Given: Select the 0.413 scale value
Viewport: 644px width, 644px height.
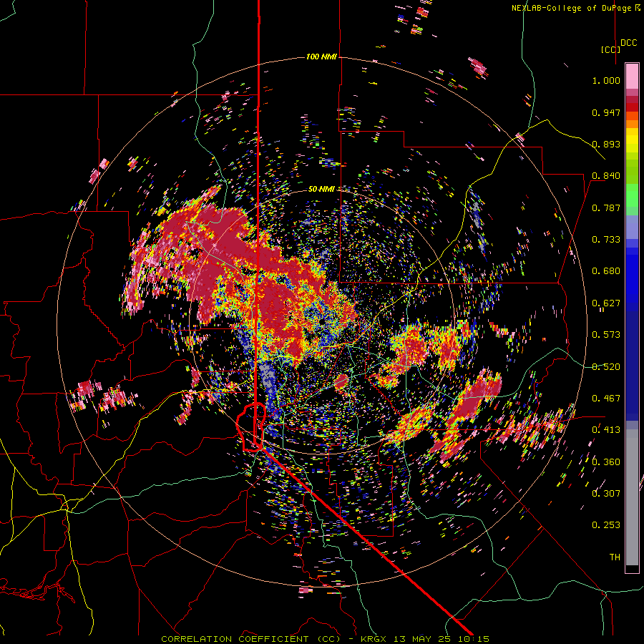Looking at the screenshot, I should (x=606, y=430).
